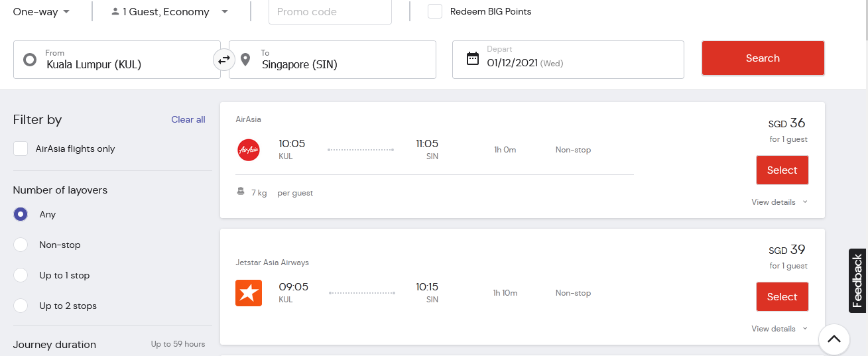Expand View details for the AirAsia flight
Screen dimensions: 868x356
pos(779,202)
